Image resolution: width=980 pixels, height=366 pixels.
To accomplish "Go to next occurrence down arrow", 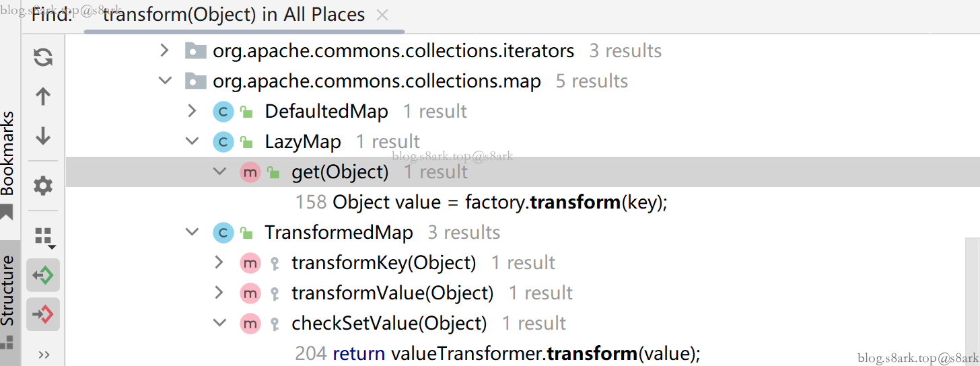I will tap(43, 136).
